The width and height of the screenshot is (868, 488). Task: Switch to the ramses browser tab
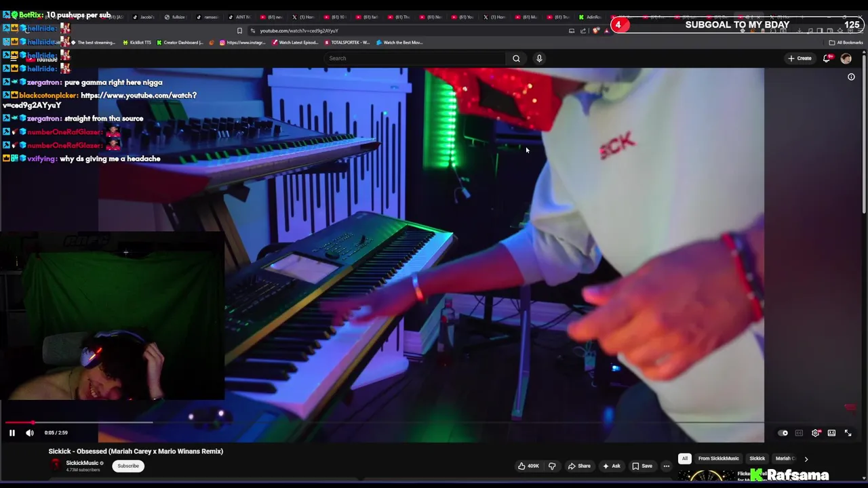click(208, 17)
